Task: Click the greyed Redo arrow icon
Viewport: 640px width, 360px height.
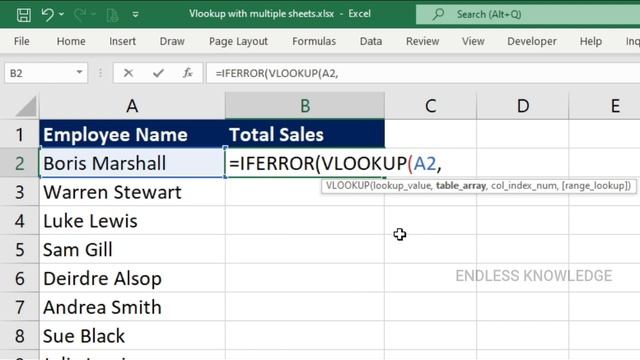Action: coord(79,15)
